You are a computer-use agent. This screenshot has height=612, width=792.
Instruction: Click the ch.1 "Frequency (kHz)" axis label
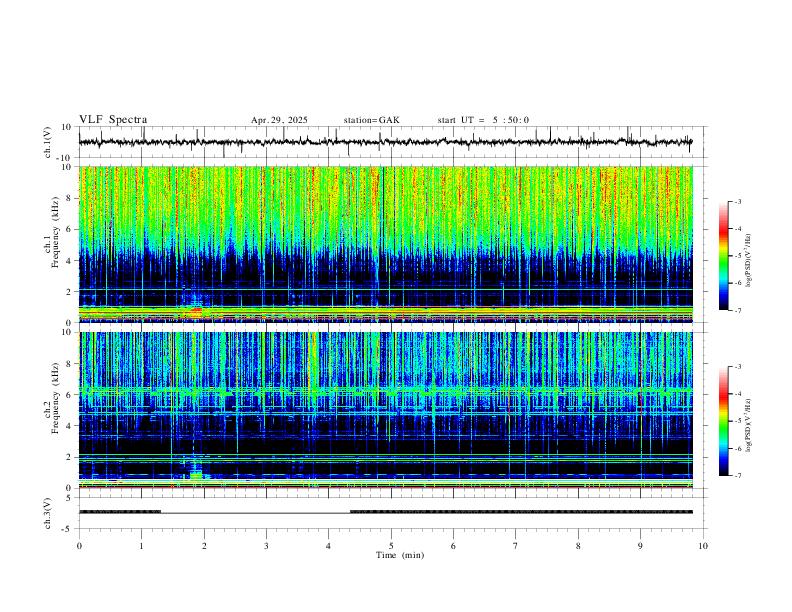pos(55,232)
